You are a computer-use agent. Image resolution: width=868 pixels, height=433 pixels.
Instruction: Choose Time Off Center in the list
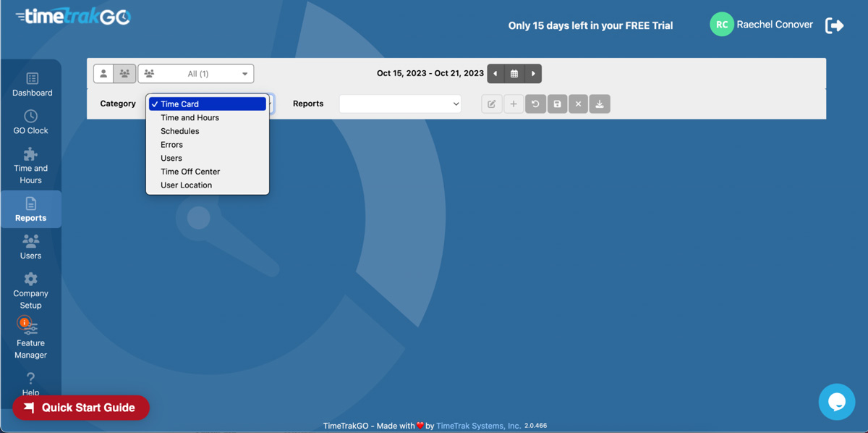click(x=190, y=171)
